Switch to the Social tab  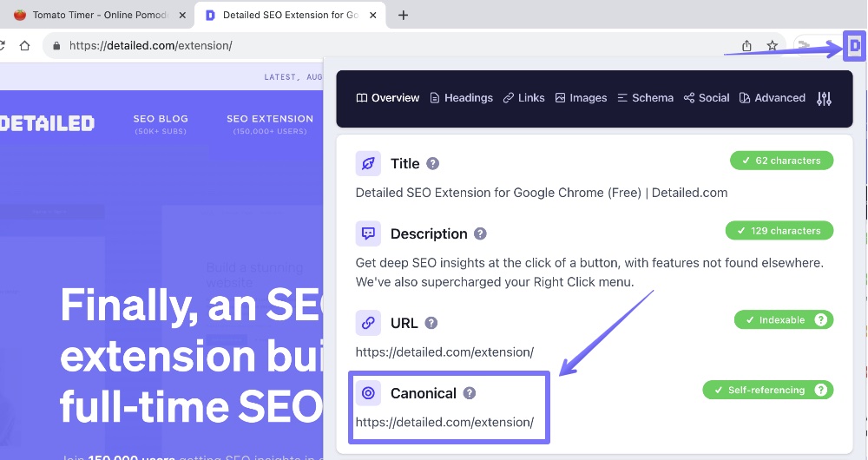pyautogui.click(x=707, y=98)
